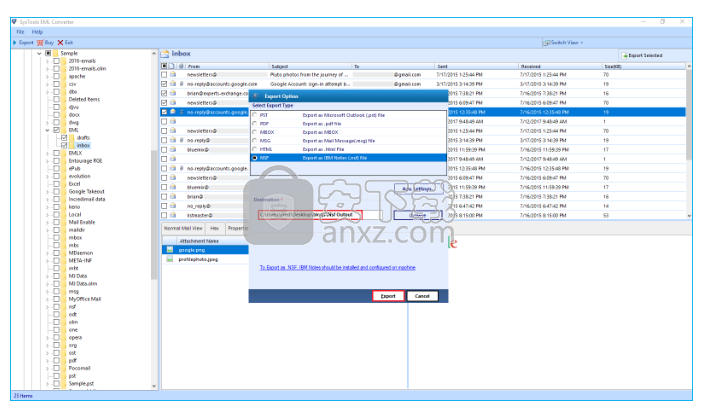Click the Export icon in the toolbar

click(15, 43)
